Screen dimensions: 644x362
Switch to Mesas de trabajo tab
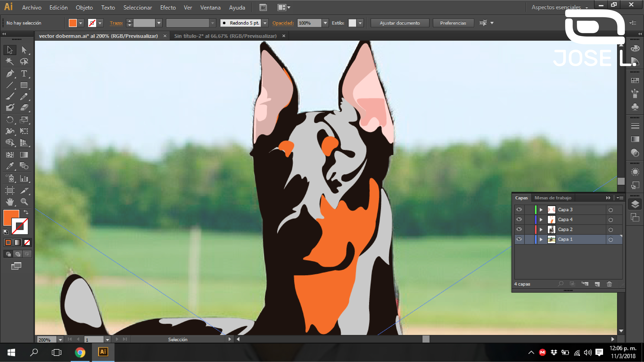[553, 198]
